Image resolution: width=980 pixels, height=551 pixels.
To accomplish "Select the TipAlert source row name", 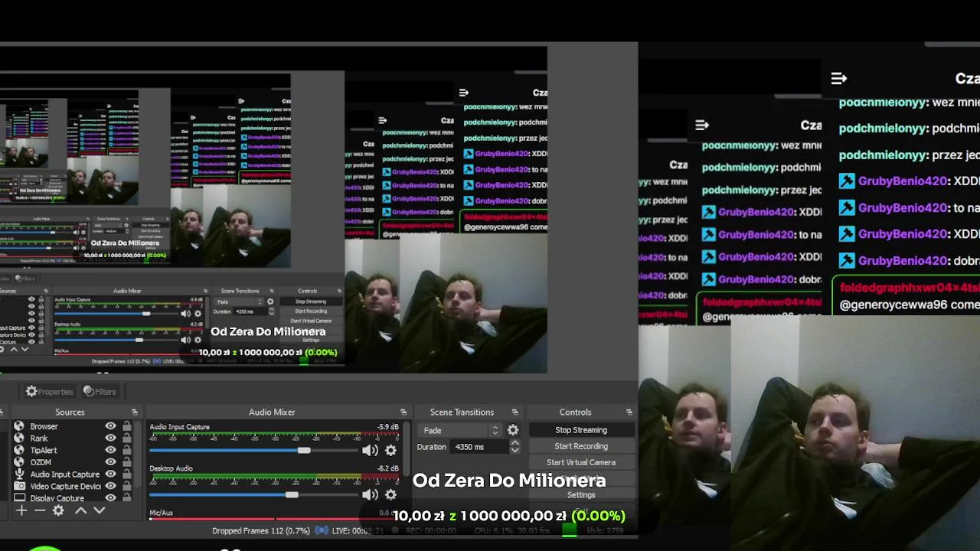I will [44, 450].
